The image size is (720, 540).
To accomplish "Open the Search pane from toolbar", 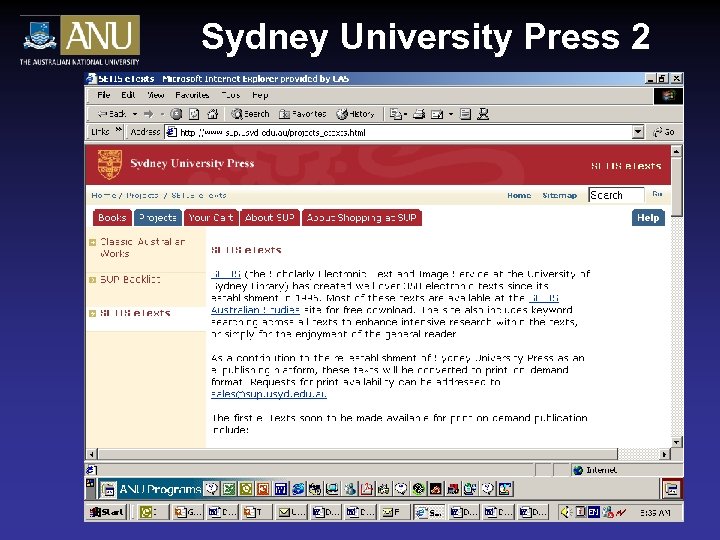I will (250, 114).
